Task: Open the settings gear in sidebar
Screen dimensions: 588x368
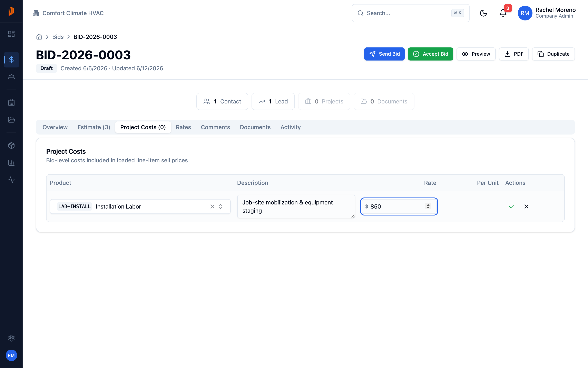Action: point(11,338)
